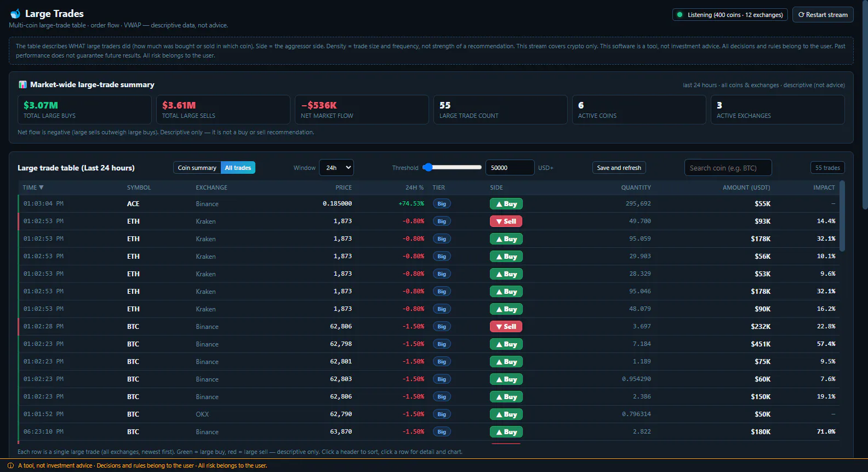Click the Search coin input field

728,168
